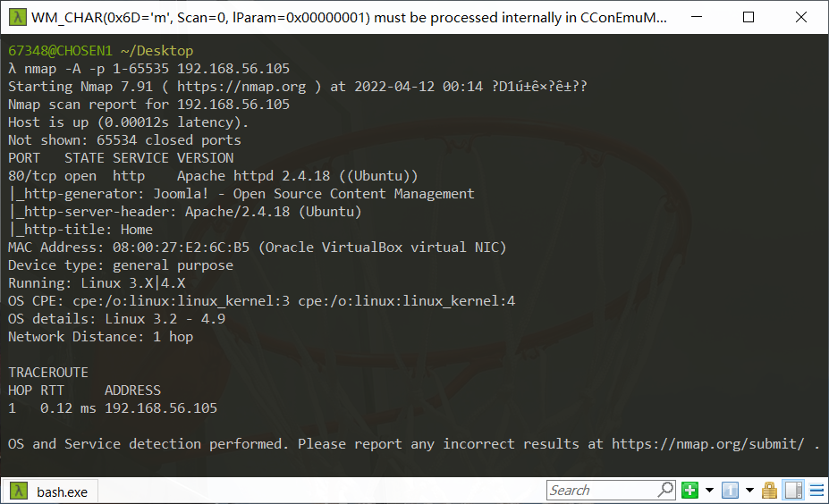Click the green new console plus icon
The width and height of the screenshot is (829, 504).
click(689, 491)
